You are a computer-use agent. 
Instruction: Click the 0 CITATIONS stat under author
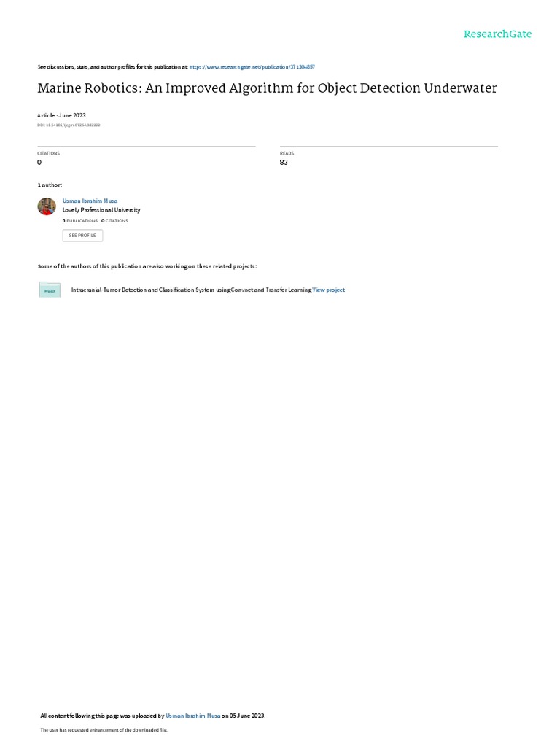pyautogui.click(x=114, y=221)
